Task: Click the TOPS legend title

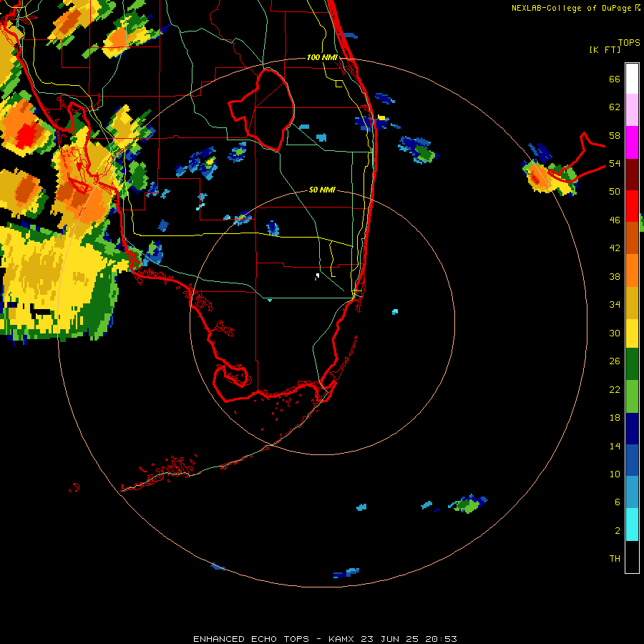Action: [629, 42]
